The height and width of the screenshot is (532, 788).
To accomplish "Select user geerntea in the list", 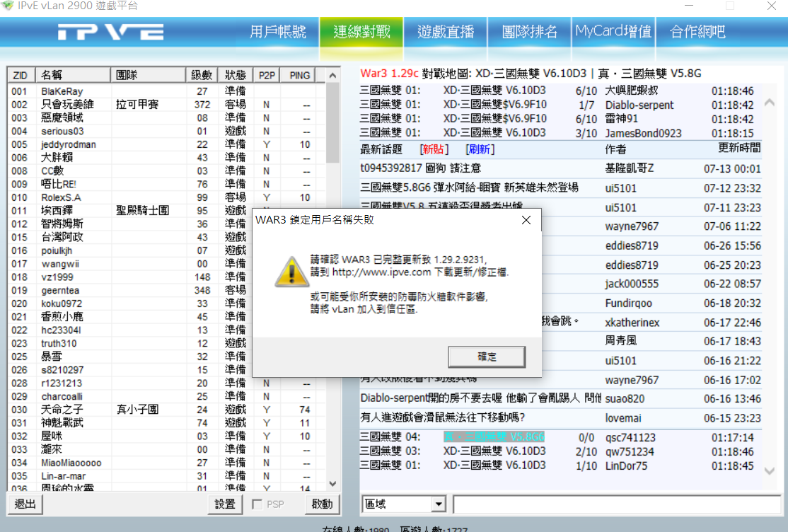I will [x=167, y=290].
